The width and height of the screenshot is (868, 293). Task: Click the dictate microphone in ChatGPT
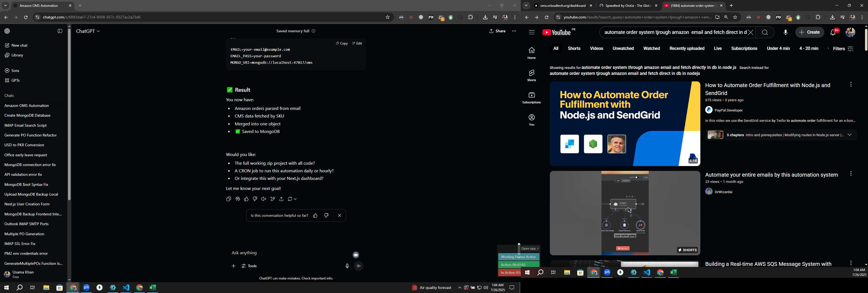(x=347, y=266)
